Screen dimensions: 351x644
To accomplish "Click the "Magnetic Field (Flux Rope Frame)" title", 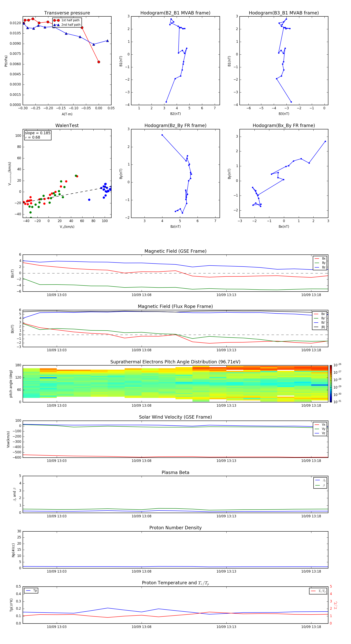I will tap(175, 307).
